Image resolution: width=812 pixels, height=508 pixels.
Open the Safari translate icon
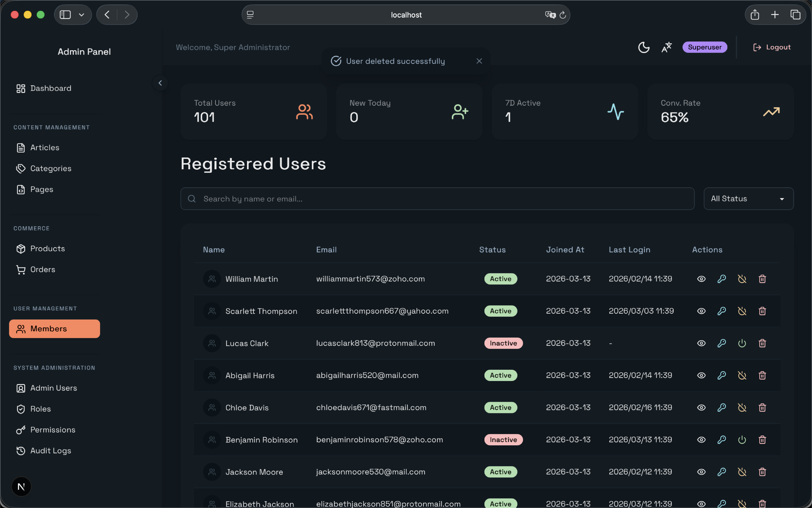550,15
